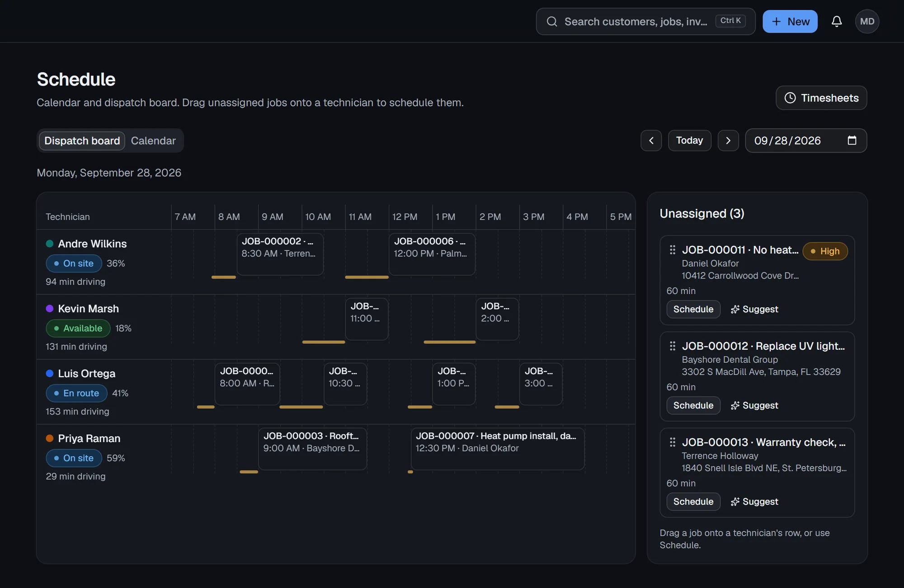
Task: Open Timesheets
Action: [821, 98]
